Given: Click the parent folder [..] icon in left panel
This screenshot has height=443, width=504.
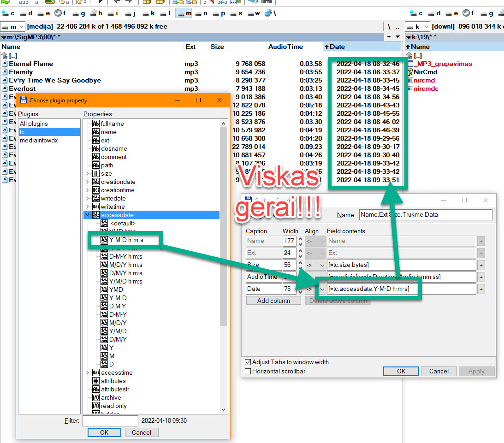Looking at the screenshot, I should click(x=5, y=55).
